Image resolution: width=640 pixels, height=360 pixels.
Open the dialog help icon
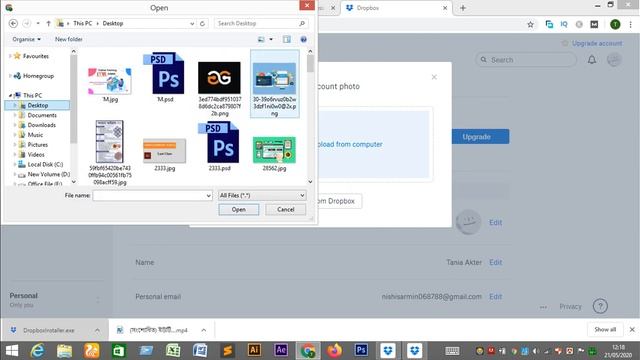click(303, 40)
